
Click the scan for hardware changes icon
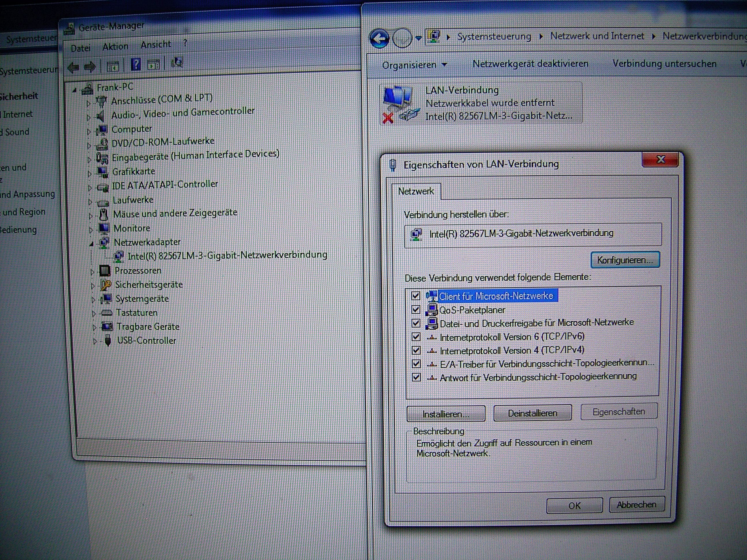(x=177, y=63)
